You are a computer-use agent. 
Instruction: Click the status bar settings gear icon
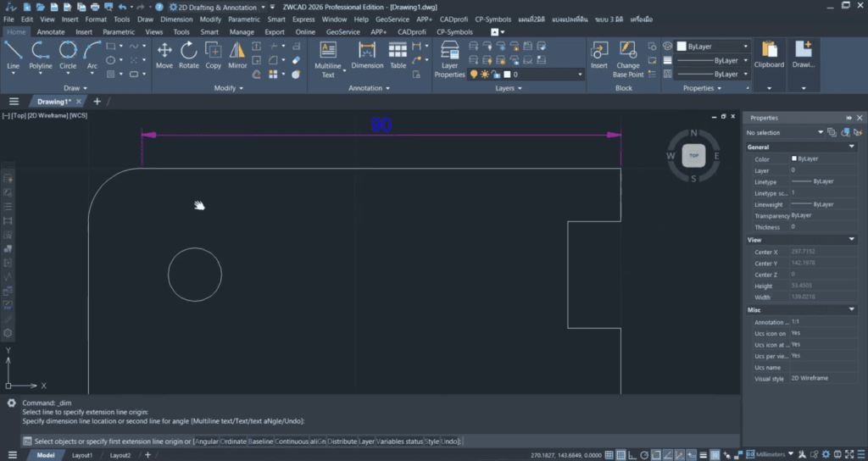click(826, 455)
